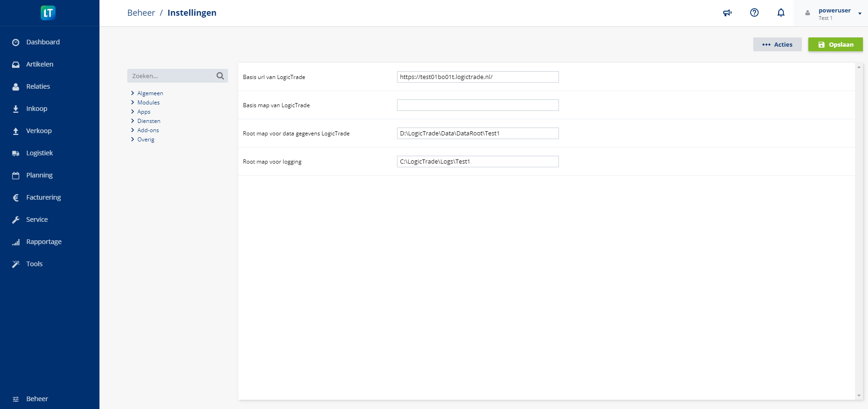The width and height of the screenshot is (868, 409).
Task: Click the search magnifier icon
Action: tap(220, 76)
